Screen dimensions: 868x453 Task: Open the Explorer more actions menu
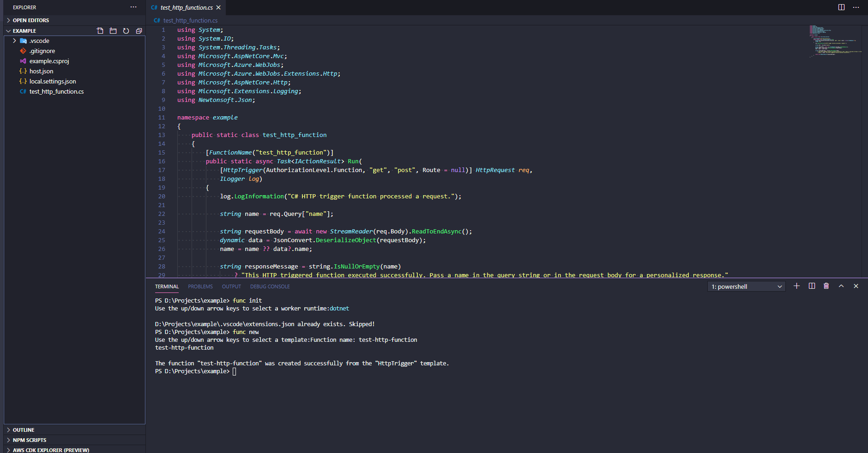pos(133,7)
